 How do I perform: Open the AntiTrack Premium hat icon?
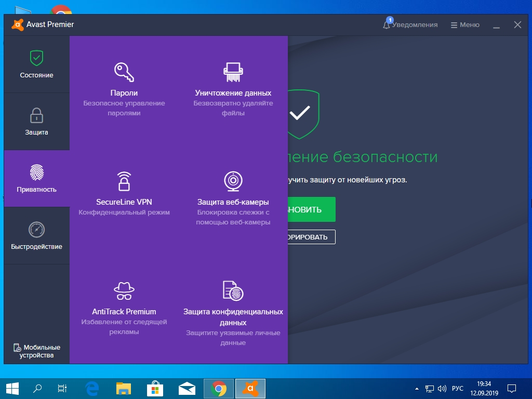(x=124, y=291)
